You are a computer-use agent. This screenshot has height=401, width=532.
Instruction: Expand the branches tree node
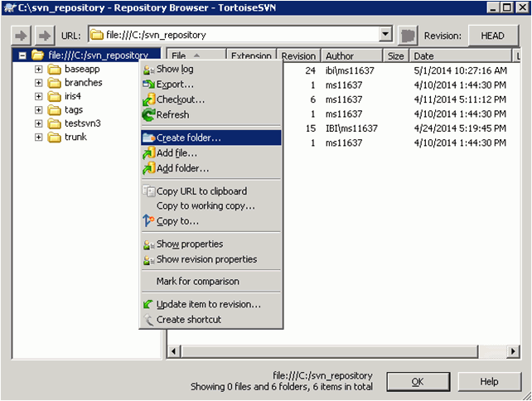click(39, 83)
